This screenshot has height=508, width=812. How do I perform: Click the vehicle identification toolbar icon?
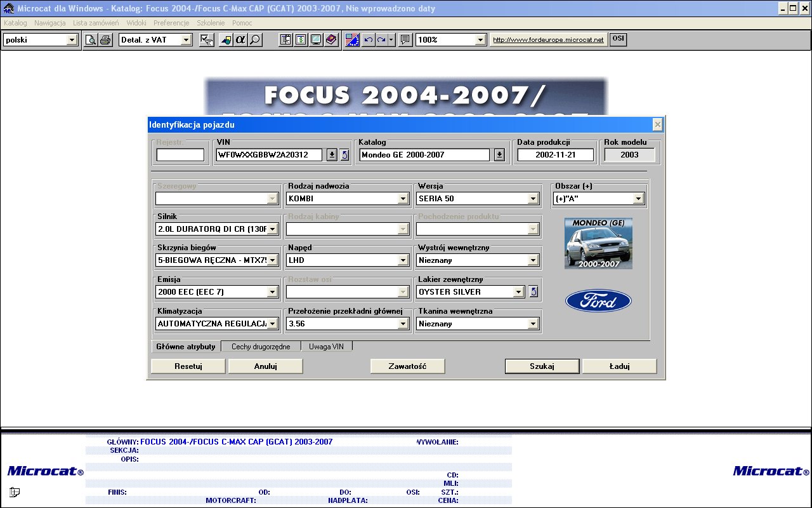[226, 40]
